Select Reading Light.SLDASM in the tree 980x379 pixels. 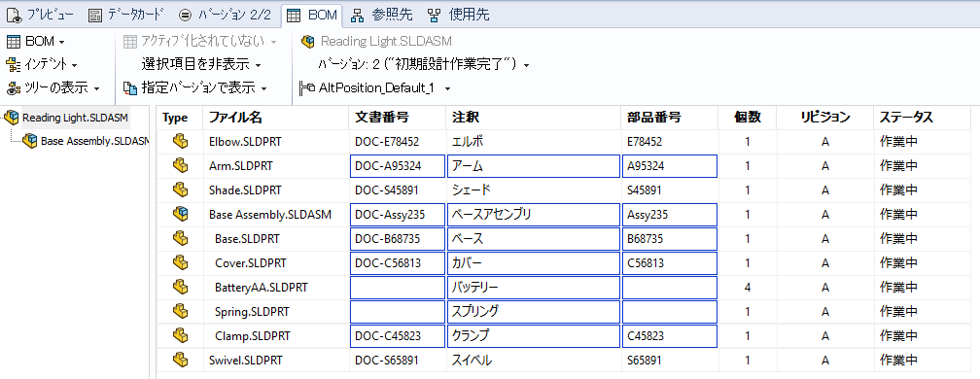point(75,118)
